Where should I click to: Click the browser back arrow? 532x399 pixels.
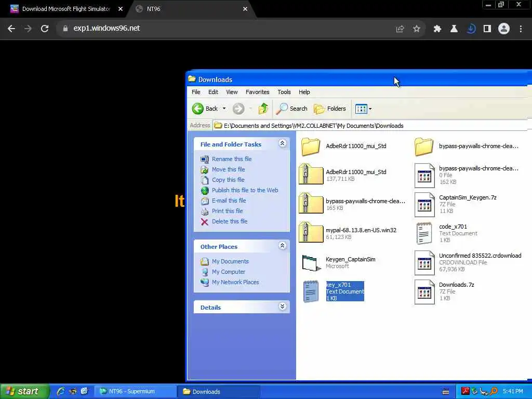pos(11,29)
